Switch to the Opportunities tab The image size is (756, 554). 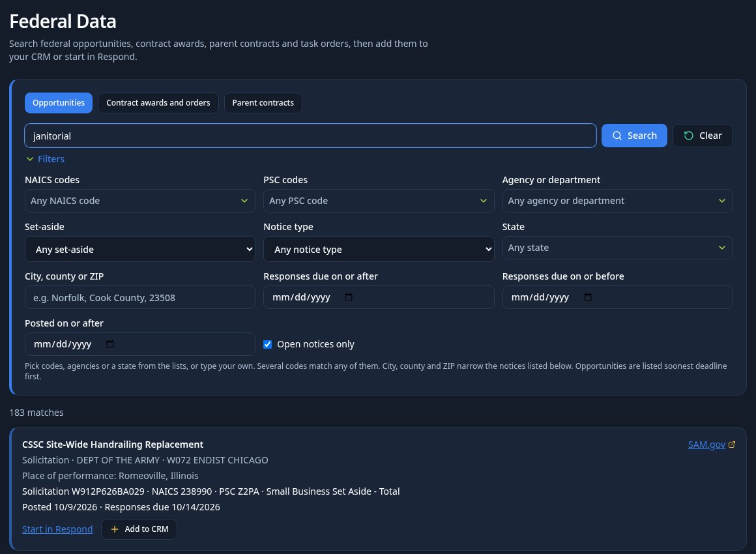click(59, 103)
